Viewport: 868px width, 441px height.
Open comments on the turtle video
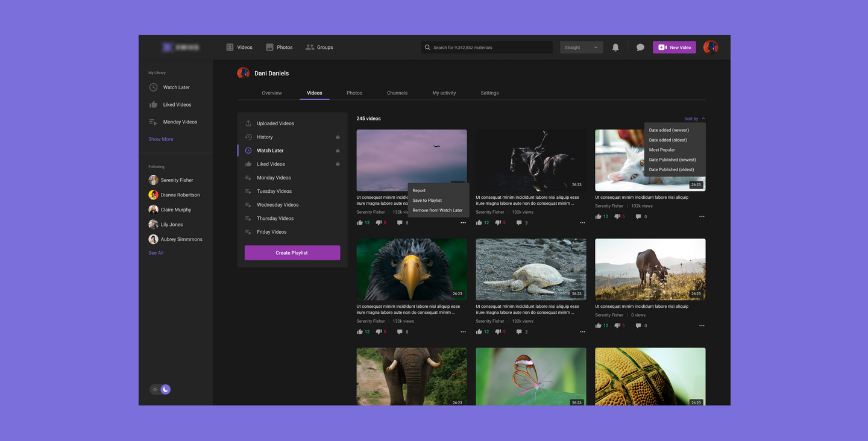[518, 332]
